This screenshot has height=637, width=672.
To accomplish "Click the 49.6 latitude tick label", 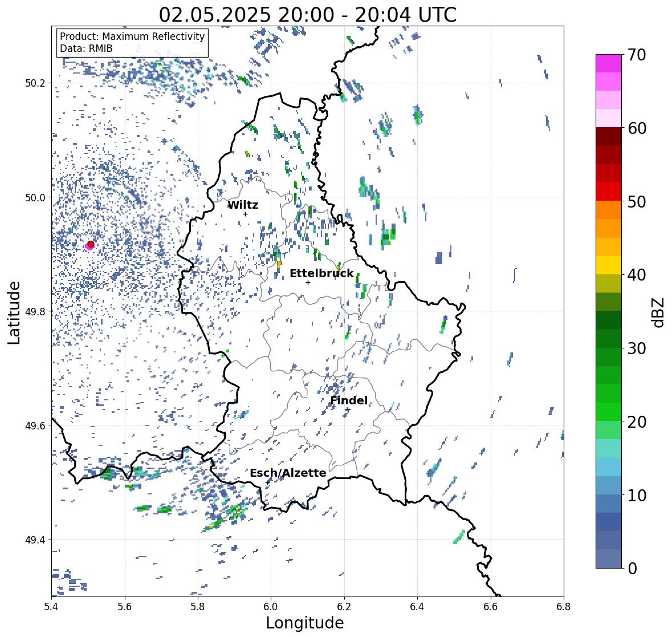I will [x=35, y=425].
